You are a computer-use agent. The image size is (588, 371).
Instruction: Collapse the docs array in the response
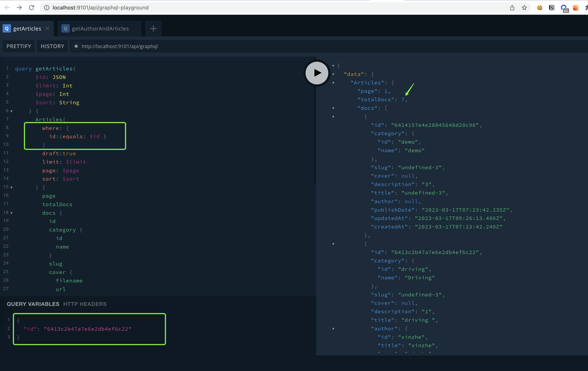[x=334, y=108]
